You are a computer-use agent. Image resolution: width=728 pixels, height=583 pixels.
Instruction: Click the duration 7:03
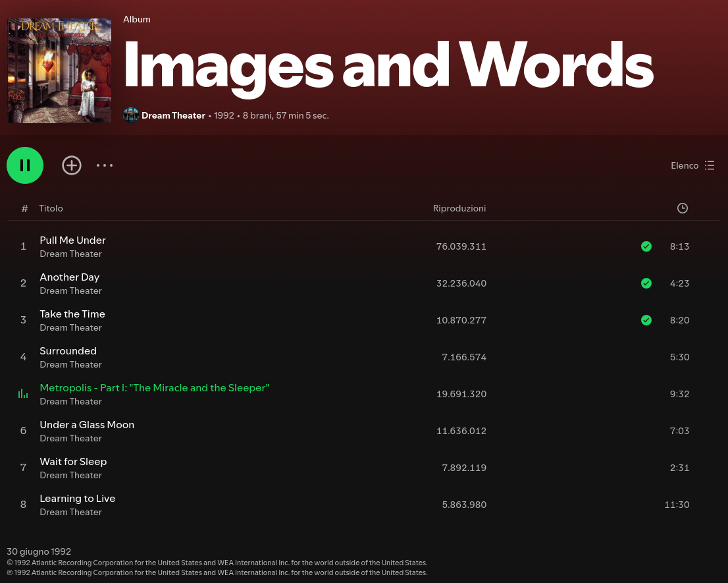click(x=679, y=431)
